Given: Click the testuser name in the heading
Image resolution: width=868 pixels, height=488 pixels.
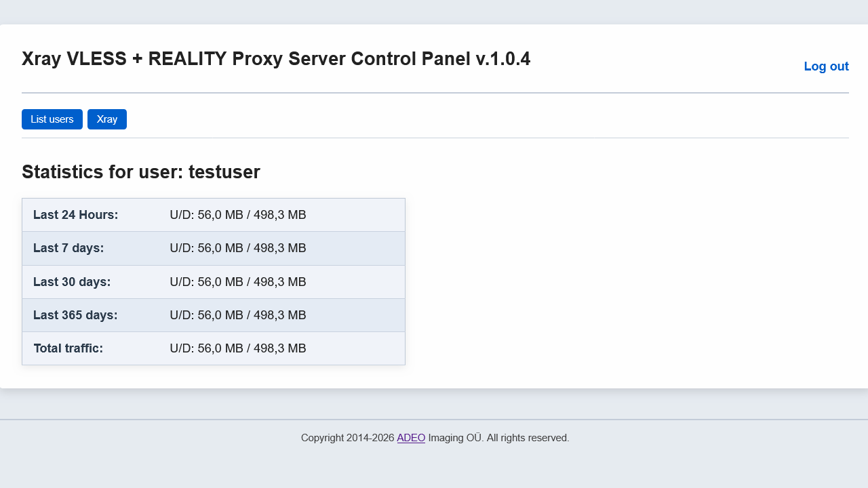Looking at the screenshot, I should coord(224,172).
